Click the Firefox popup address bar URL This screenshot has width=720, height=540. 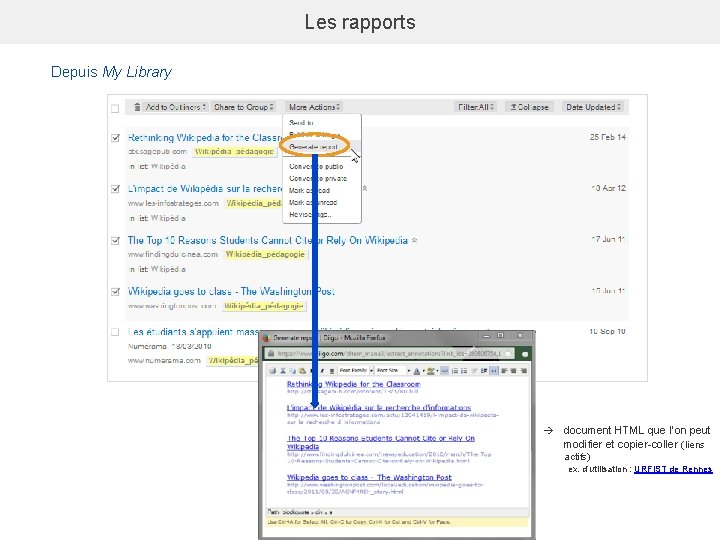pyautogui.click(x=388, y=353)
